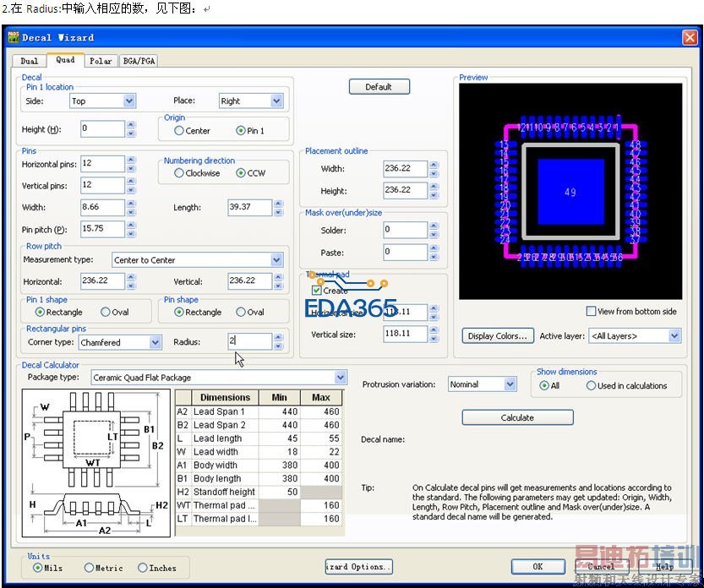Expand the Package type dropdown
Viewport: 704px width, 588px height.
coord(340,378)
